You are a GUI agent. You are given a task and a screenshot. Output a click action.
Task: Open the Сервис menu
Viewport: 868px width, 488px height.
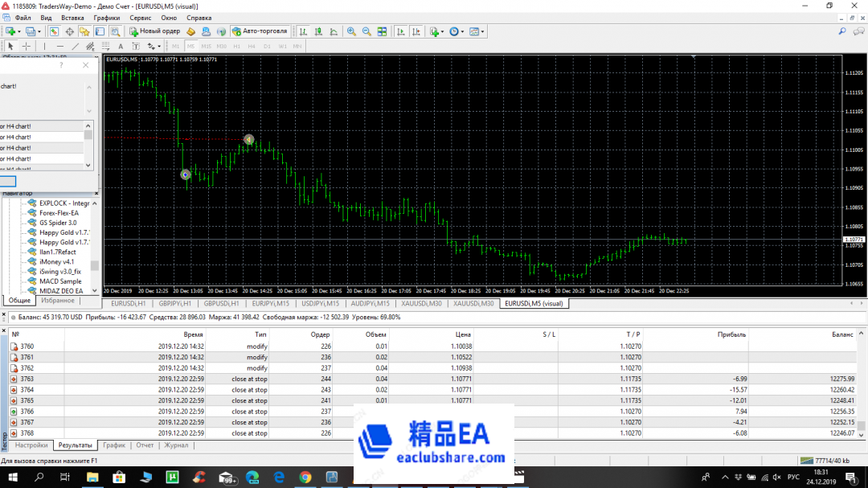point(140,17)
